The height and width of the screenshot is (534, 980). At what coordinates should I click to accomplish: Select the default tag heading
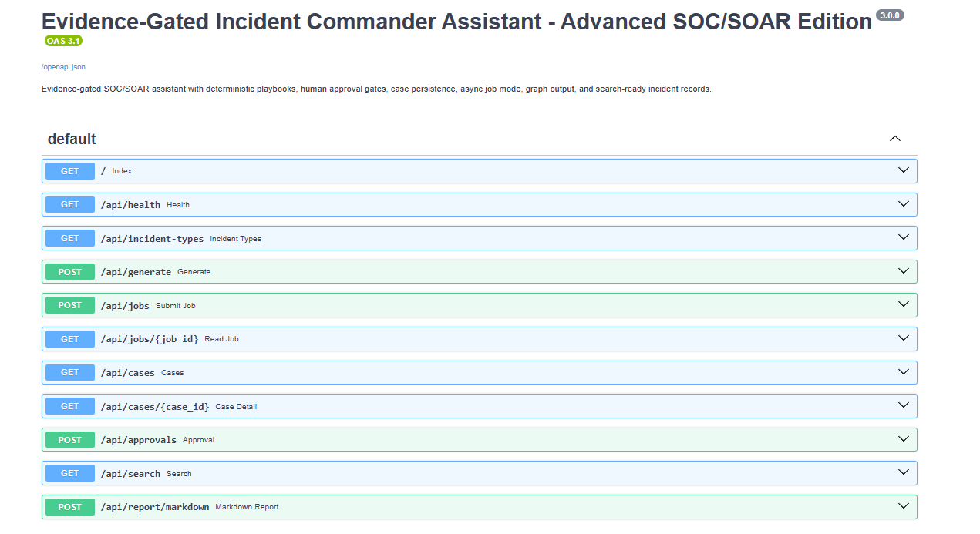[x=72, y=139]
